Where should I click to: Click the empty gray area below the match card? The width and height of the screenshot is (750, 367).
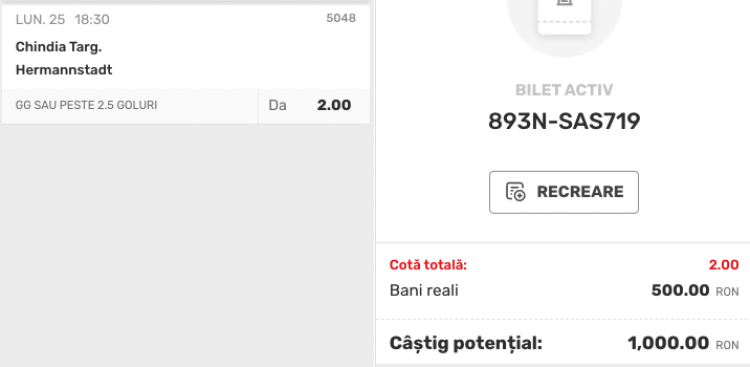(187, 244)
